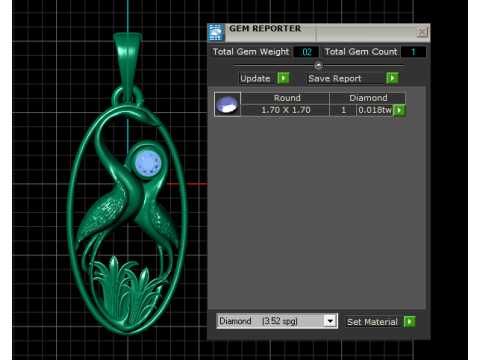Click the 0.018tw weight cell
Screen dimensions: 480x360
375,110
